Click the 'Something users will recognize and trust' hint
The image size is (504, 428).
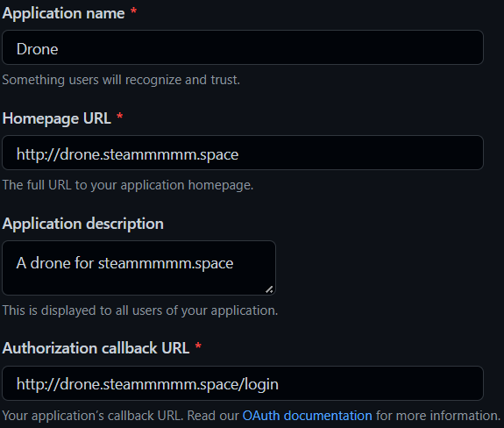(121, 80)
